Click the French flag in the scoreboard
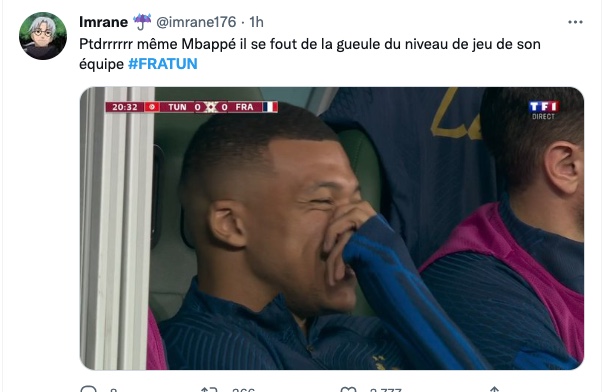607x392 pixels. pyautogui.click(x=270, y=107)
